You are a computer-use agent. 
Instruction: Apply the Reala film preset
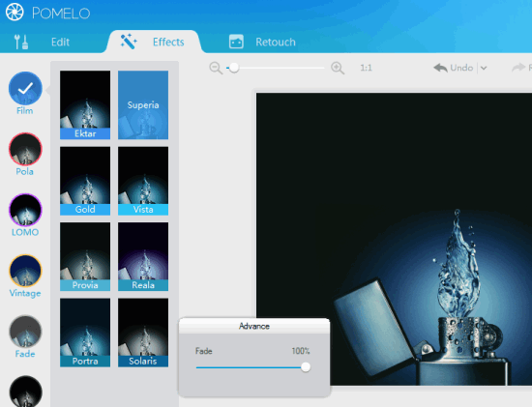tap(143, 257)
